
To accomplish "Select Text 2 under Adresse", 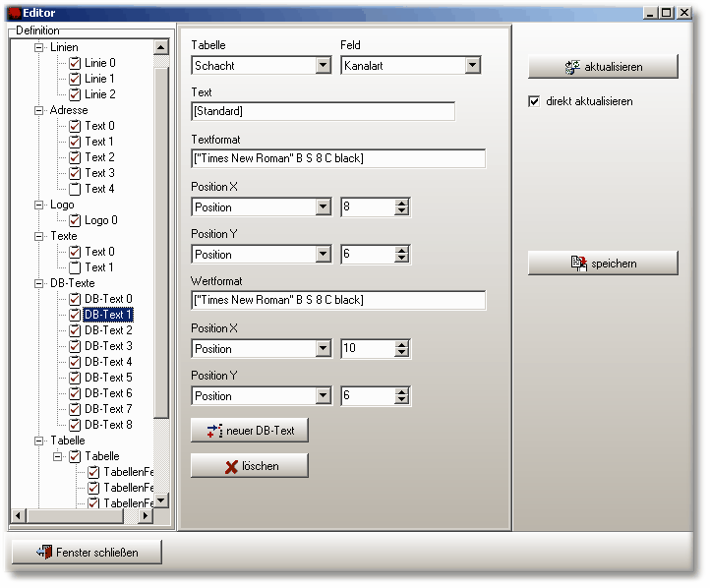I will click(99, 157).
